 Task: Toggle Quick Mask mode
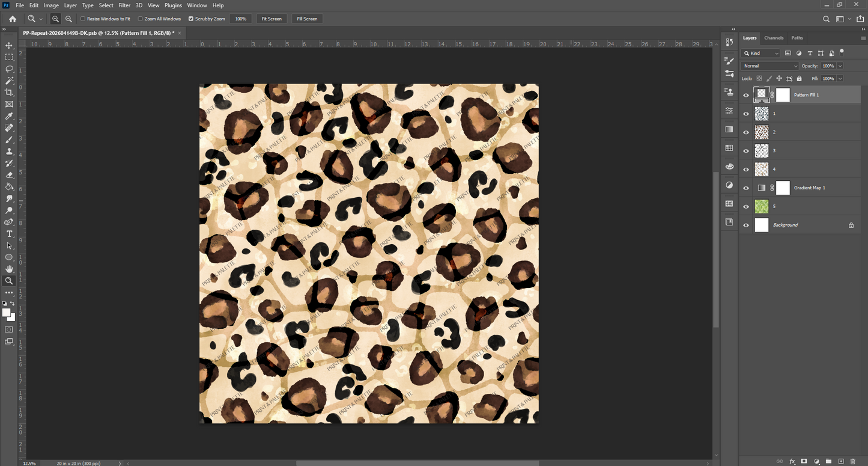(x=9, y=330)
